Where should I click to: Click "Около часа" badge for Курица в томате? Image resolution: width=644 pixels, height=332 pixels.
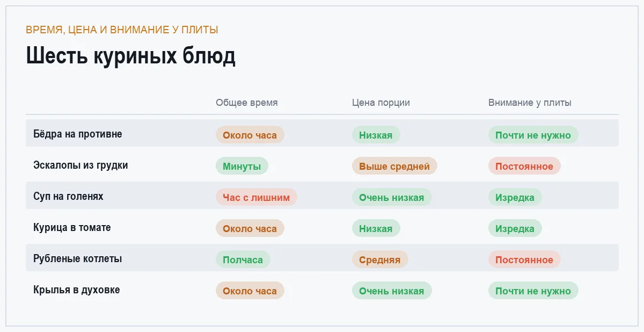pyautogui.click(x=250, y=228)
